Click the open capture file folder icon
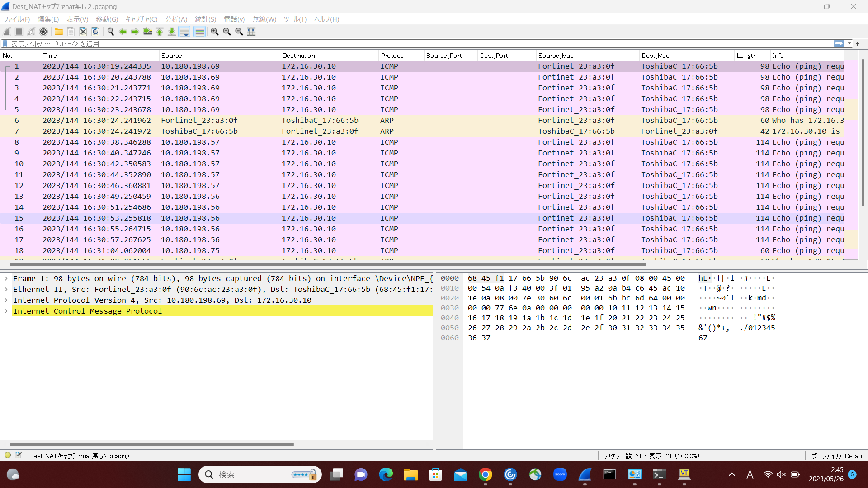The image size is (868, 488). (x=59, y=32)
